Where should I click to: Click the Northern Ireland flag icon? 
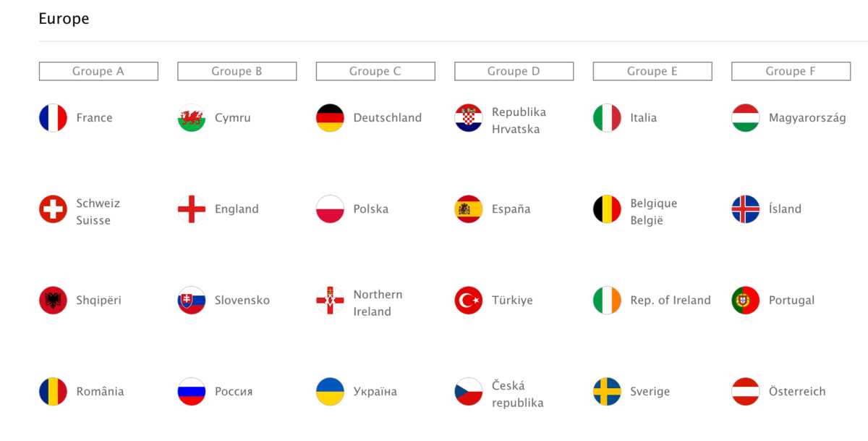tap(330, 301)
